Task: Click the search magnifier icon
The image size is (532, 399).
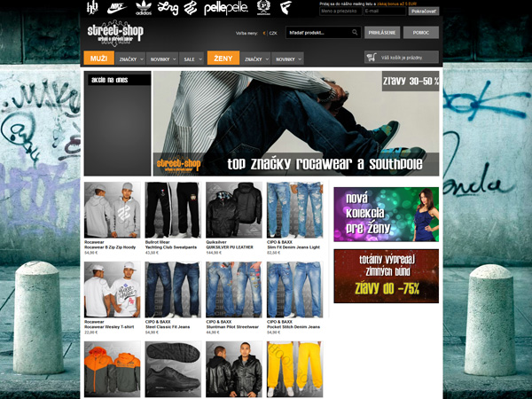Action: pyautogui.click(x=355, y=32)
